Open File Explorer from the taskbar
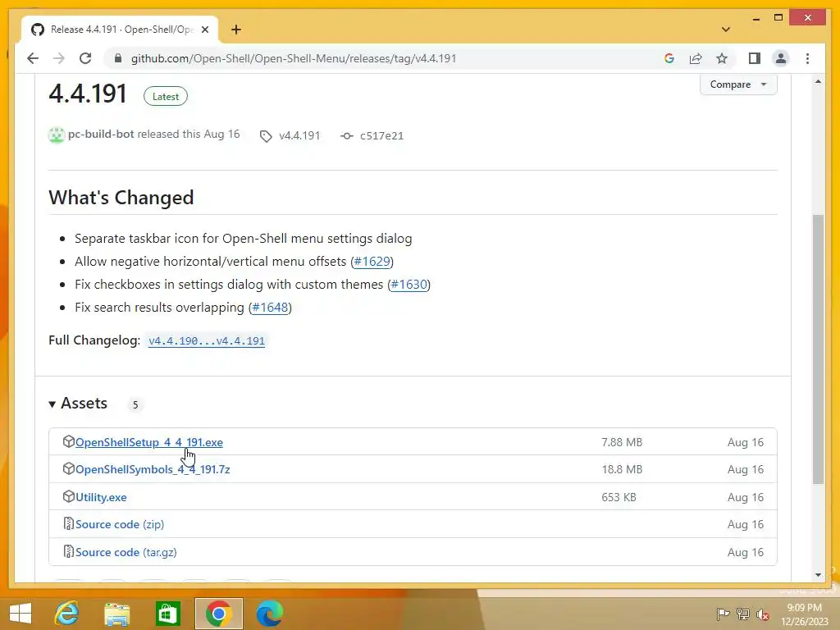 tap(116, 614)
